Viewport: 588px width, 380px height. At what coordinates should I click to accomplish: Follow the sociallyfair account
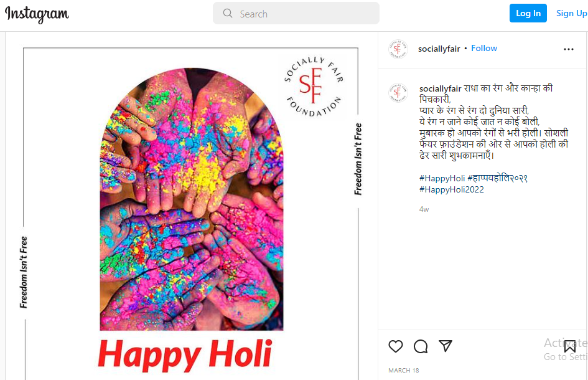tap(483, 49)
